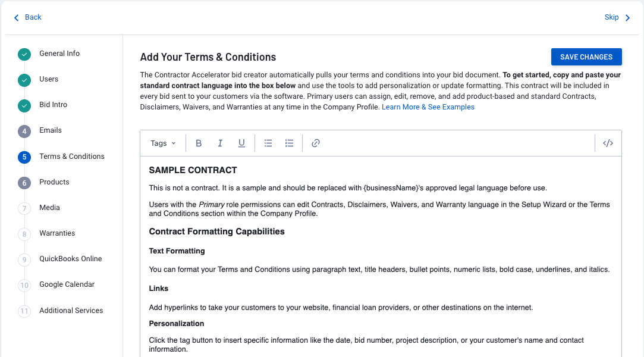
Task: Select the Italic formatting icon
Action: 220,143
